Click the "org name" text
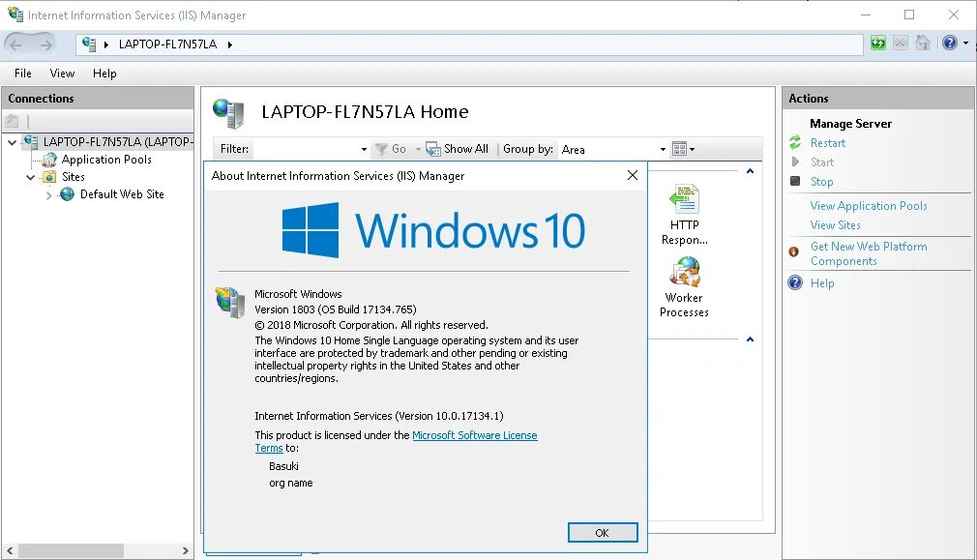 [290, 483]
